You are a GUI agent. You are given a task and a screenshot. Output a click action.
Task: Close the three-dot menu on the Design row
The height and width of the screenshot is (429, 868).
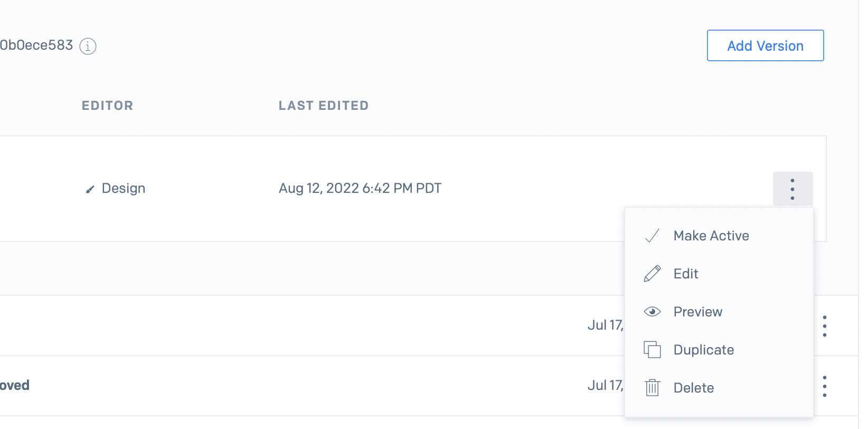[x=792, y=189]
